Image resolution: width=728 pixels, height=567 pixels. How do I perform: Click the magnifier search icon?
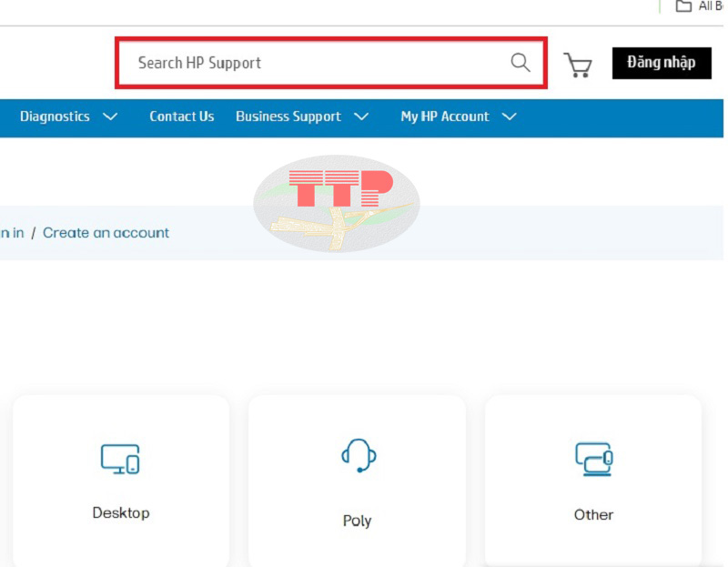[x=521, y=62]
